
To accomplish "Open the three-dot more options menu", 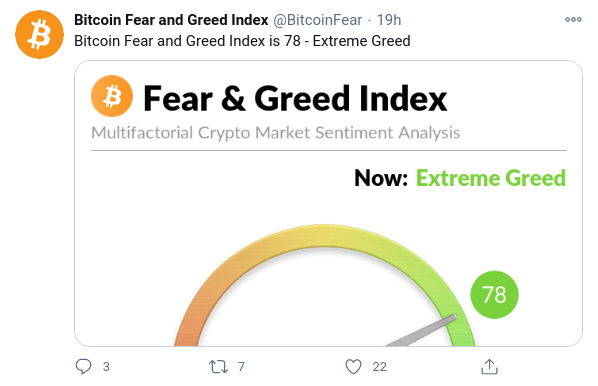I will (573, 19).
